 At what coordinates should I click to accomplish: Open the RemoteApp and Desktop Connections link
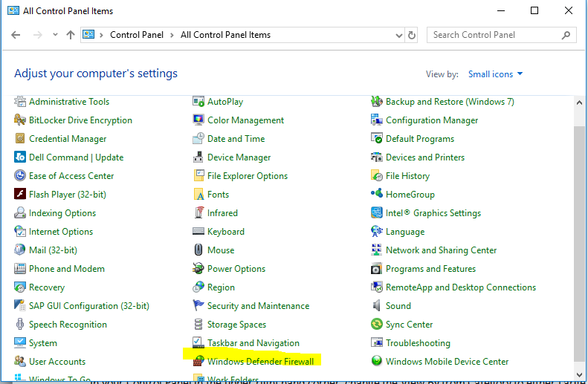(461, 287)
